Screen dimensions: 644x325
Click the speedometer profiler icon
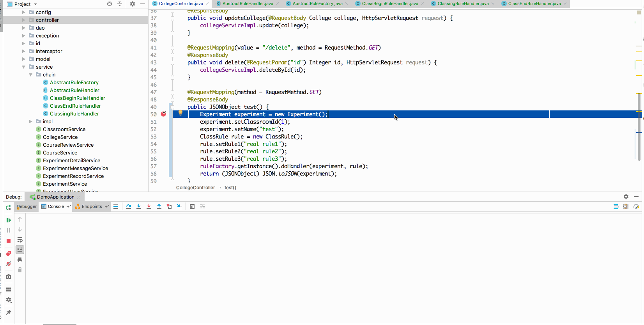tap(636, 206)
